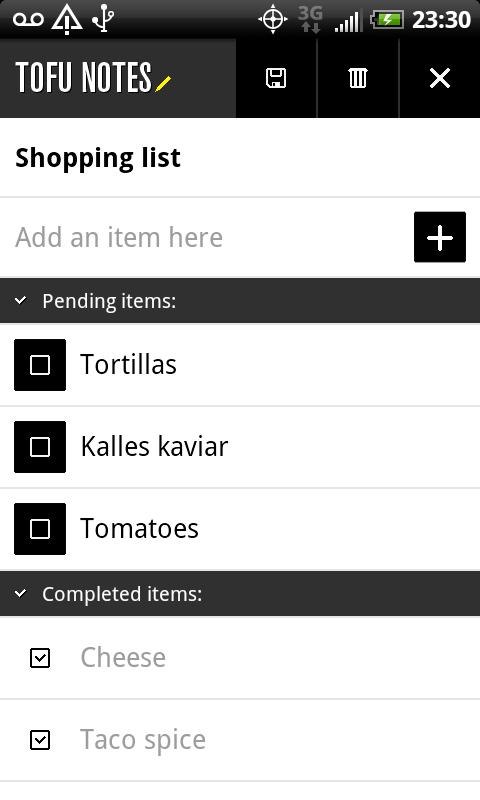Image resolution: width=480 pixels, height=800 pixels.
Task: Tap the battery charging icon
Action: (387, 20)
